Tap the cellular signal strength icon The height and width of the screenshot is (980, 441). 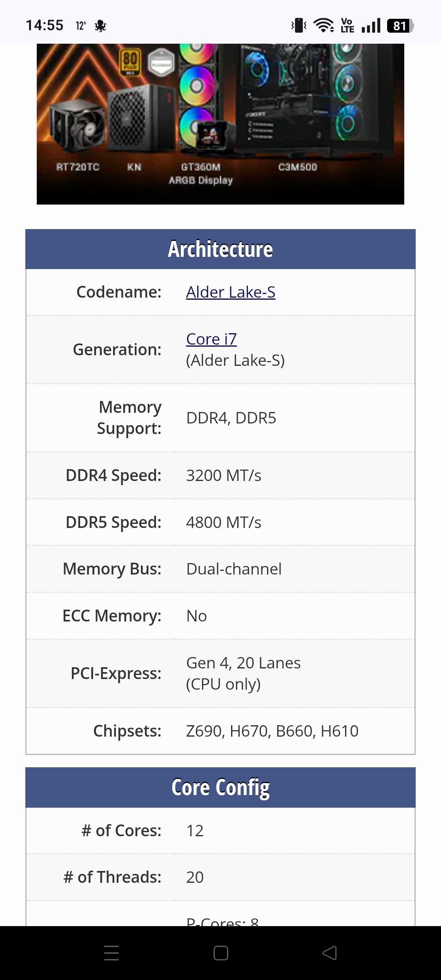click(x=371, y=25)
